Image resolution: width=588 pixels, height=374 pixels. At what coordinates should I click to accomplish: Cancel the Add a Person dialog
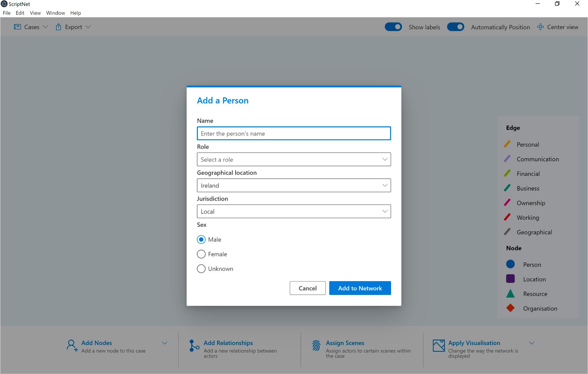pos(307,288)
